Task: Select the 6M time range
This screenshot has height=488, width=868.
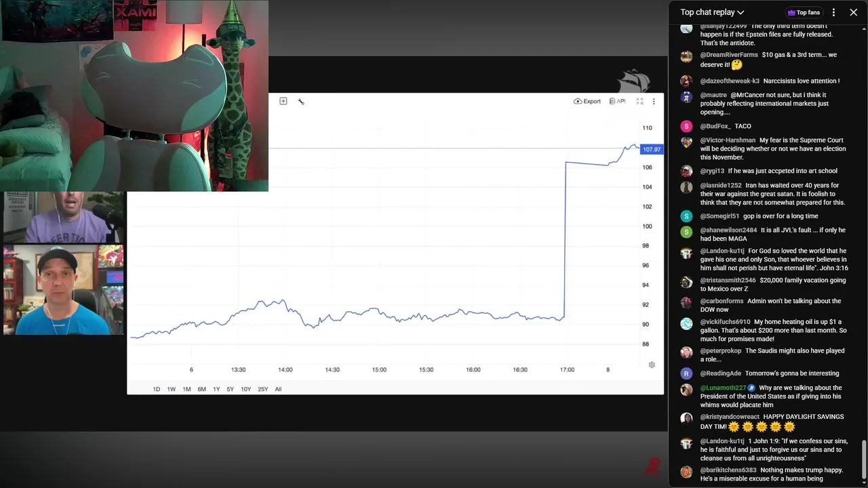Action: 201,389
